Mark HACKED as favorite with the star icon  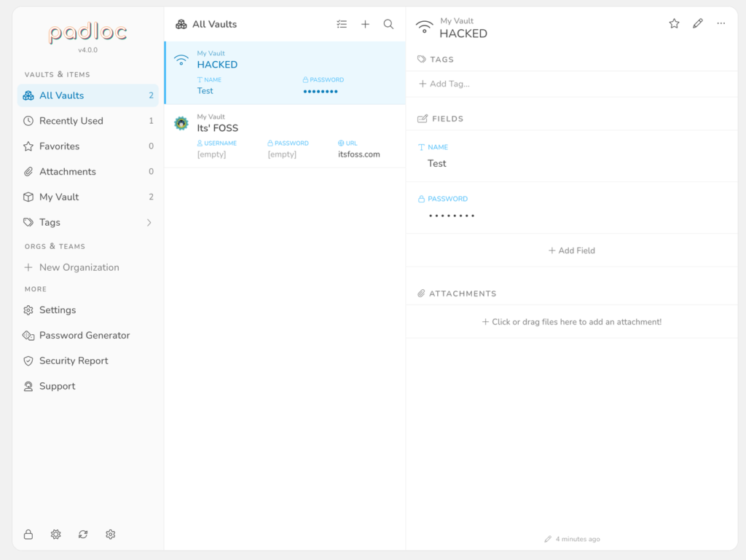(674, 23)
